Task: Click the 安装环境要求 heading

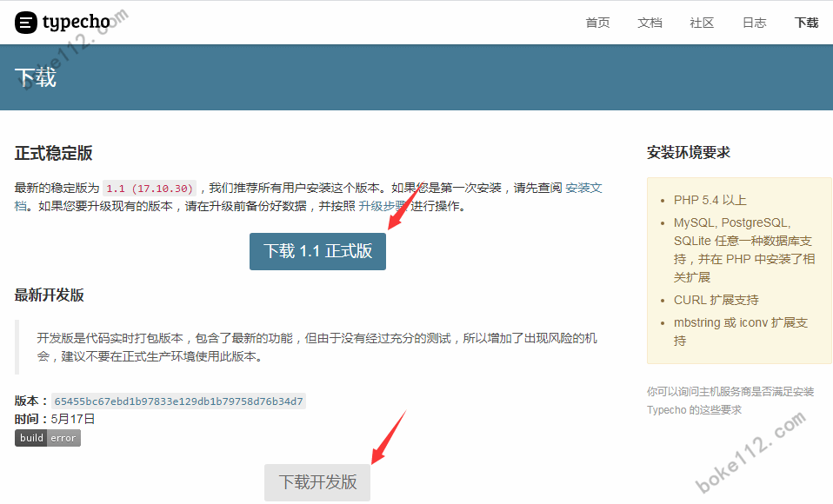Action: [688, 152]
